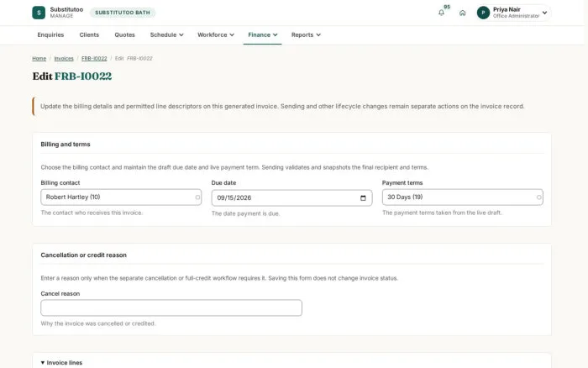588x368 pixels.
Task: Click the Home breadcrumb link
Action: (x=39, y=59)
